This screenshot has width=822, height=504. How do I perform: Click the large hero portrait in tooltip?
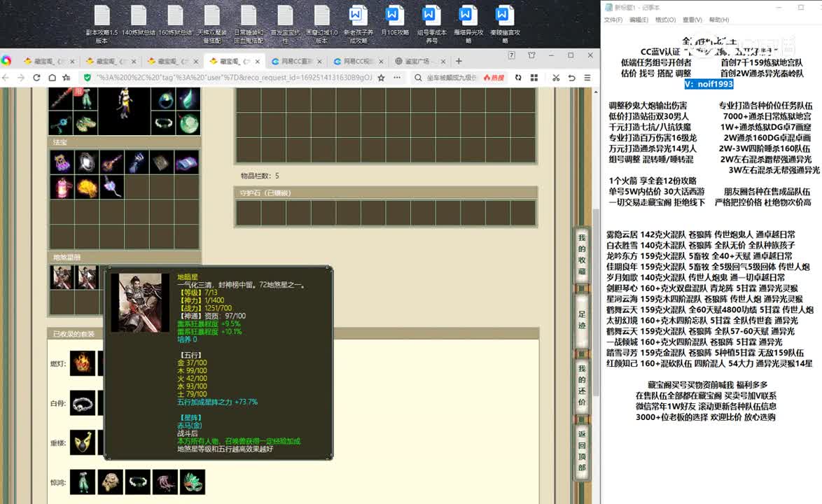click(x=141, y=303)
